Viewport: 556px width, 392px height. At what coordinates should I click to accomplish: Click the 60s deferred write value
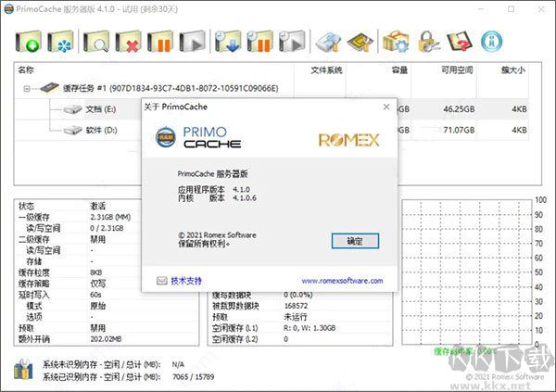95,295
